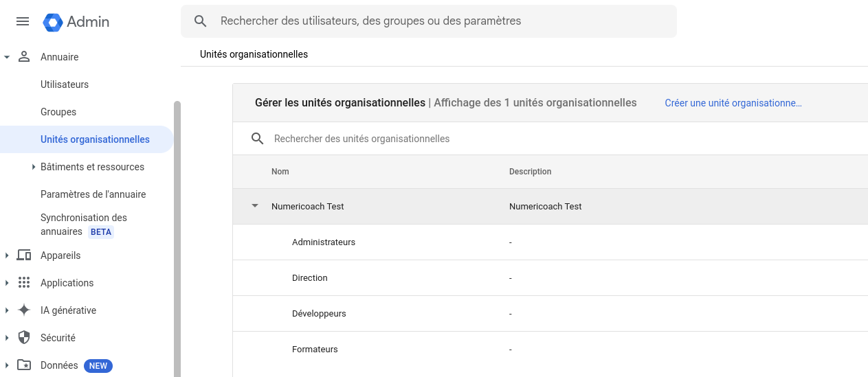This screenshot has width=868, height=377.
Task: Click Créer une unité organisationnelle link
Action: click(x=733, y=103)
